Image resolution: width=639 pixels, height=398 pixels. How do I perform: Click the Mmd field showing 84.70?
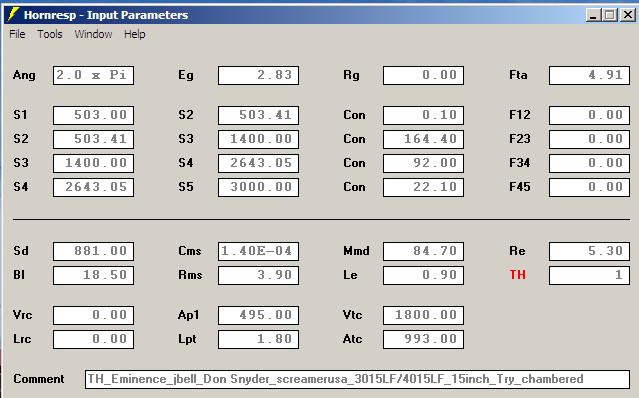tap(423, 251)
